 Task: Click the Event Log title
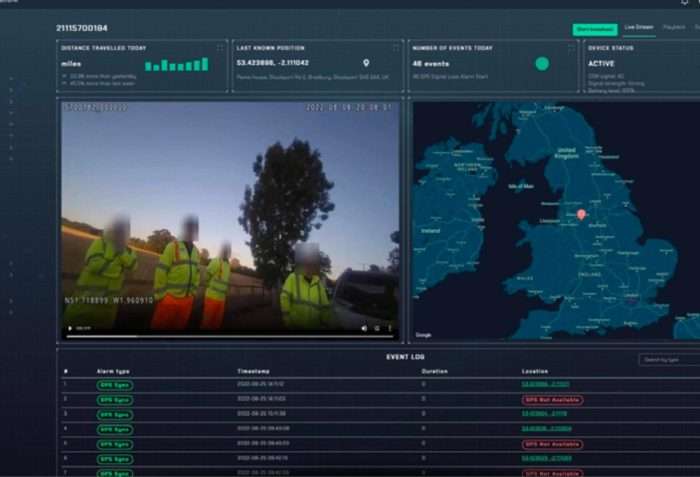pyautogui.click(x=405, y=357)
